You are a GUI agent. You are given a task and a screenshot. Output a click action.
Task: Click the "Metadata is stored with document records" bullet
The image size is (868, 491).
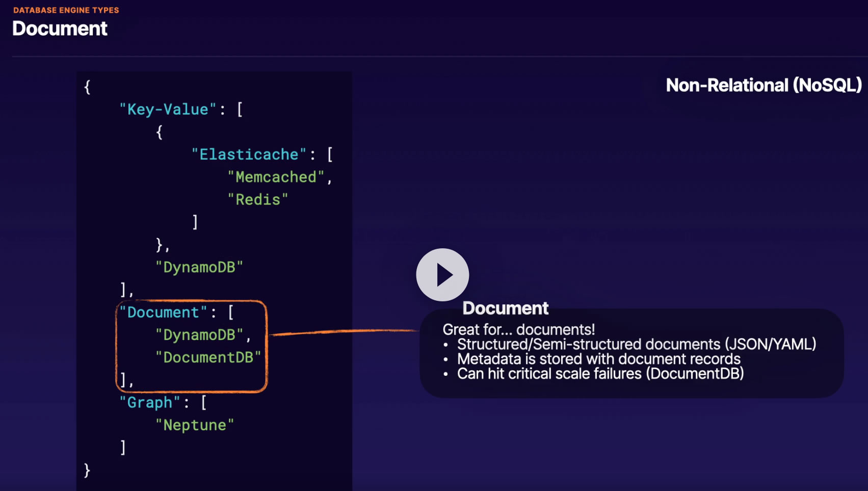[599, 359]
